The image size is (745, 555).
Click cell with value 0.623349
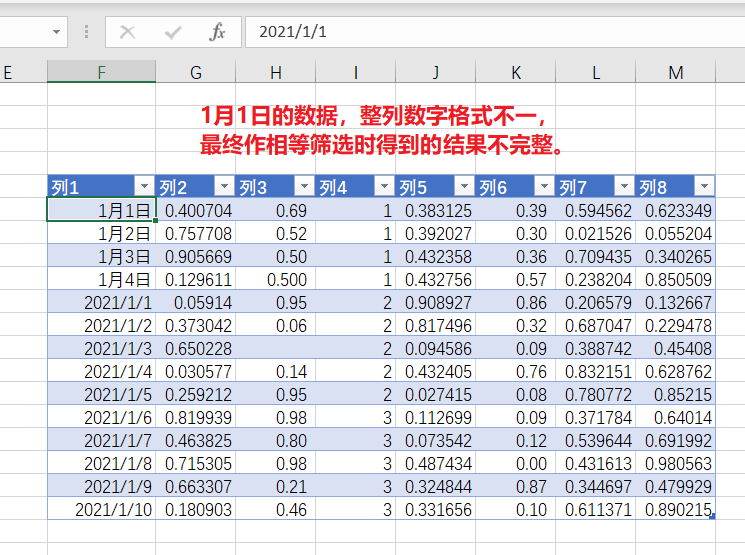pyautogui.click(x=676, y=210)
